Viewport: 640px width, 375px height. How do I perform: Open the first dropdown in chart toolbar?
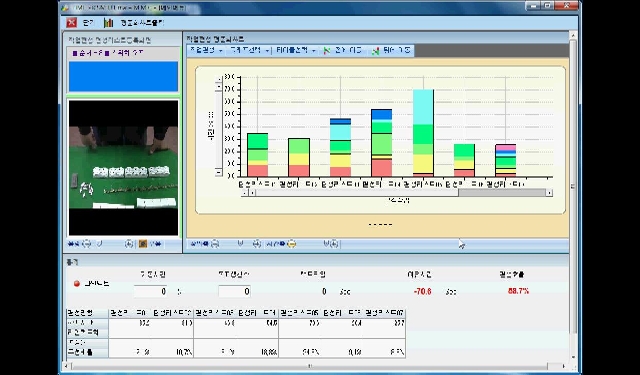206,51
